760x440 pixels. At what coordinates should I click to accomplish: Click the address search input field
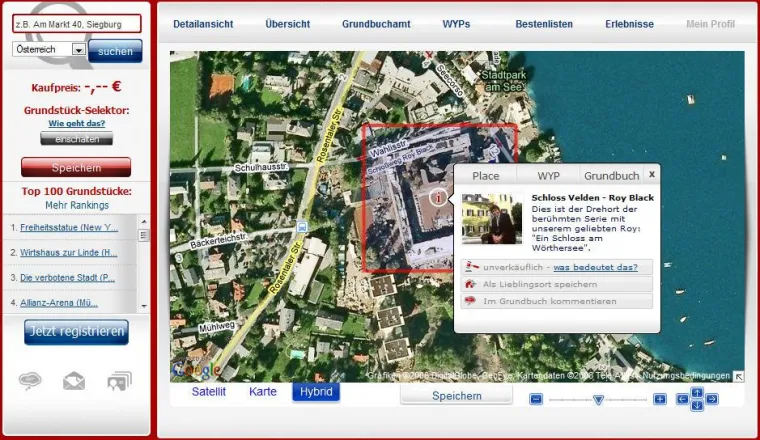(x=77, y=24)
